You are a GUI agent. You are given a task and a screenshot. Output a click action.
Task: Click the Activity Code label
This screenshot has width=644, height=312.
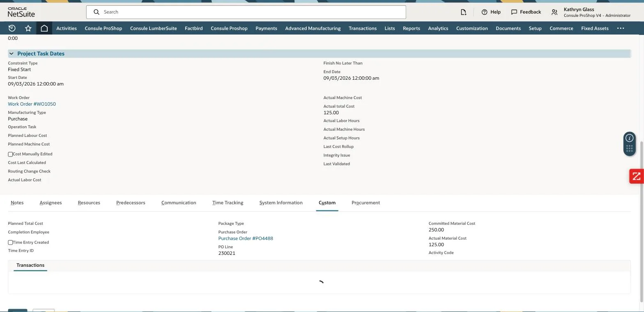pos(441,253)
